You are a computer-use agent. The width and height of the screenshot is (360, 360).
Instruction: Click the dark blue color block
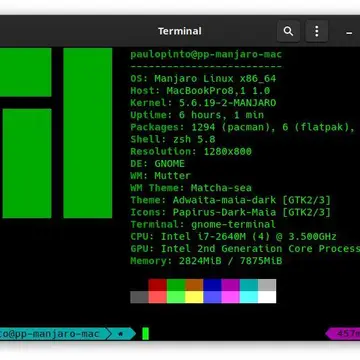tap(212, 285)
